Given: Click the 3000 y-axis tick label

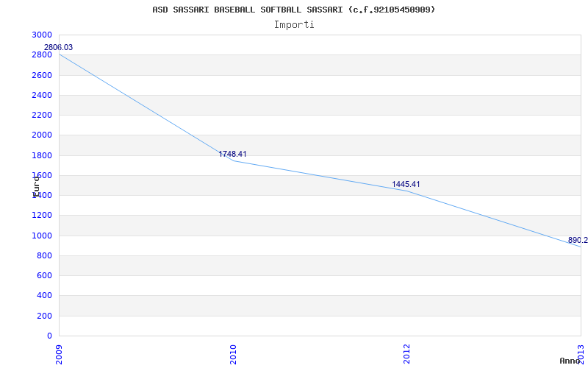Looking at the screenshot, I should click(x=42, y=35).
